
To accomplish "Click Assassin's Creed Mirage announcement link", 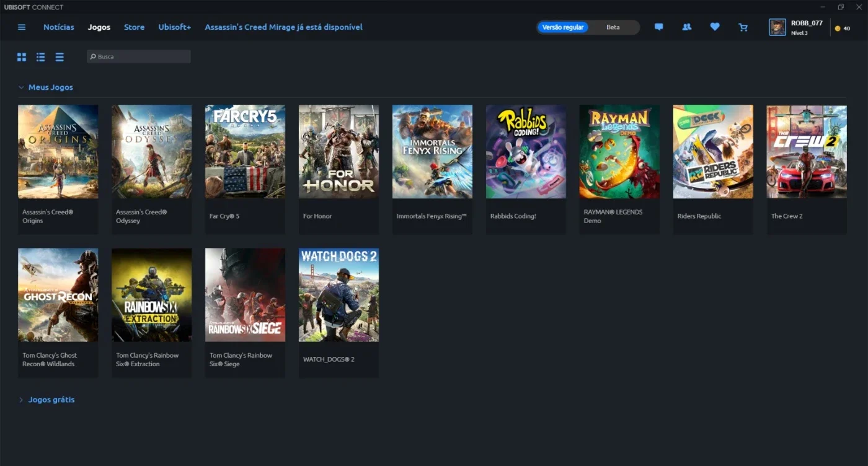I will coord(284,27).
